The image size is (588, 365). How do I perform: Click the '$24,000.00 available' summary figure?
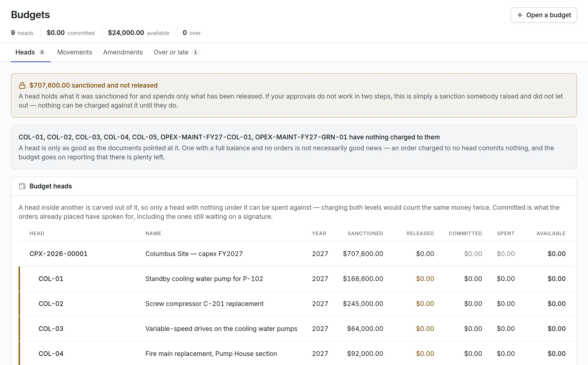(x=139, y=33)
